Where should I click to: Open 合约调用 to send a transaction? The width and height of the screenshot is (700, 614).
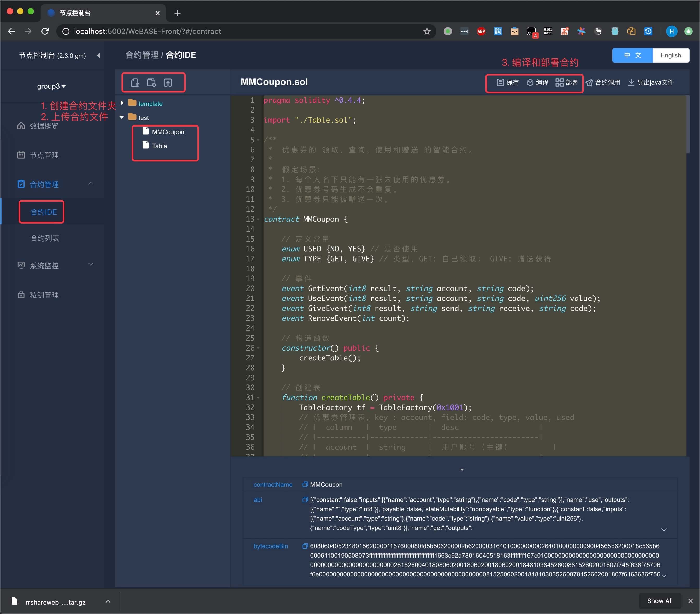point(603,82)
